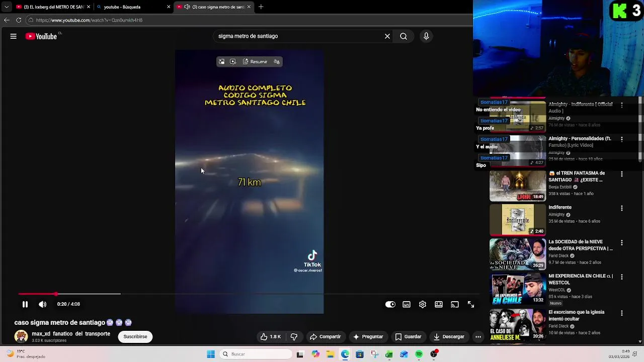
Task: Open the player settings gear
Action: click(x=423, y=304)
